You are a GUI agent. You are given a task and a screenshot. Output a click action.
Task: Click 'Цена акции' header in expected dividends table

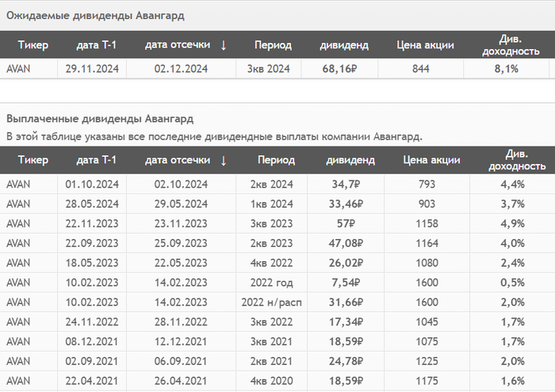click(425, 45)
